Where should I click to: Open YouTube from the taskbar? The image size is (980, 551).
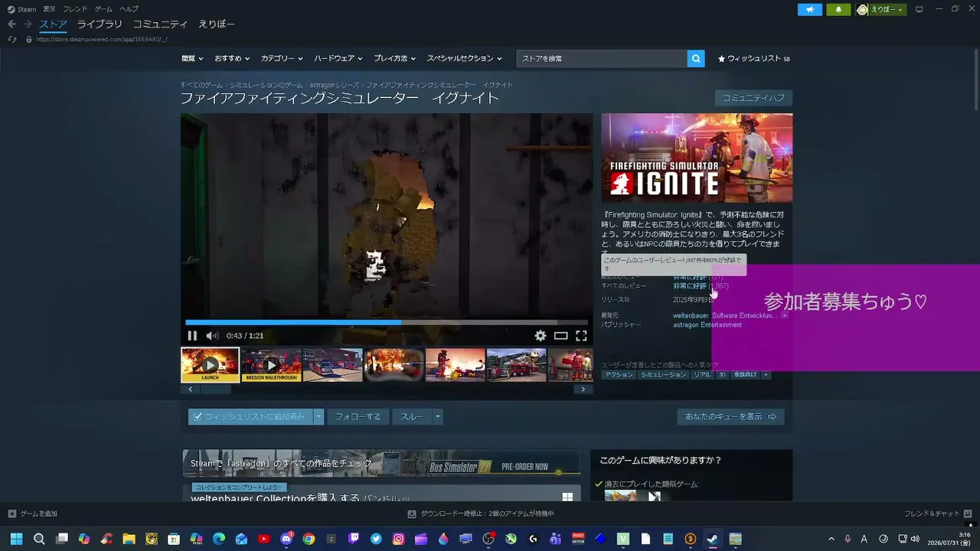click(264, 539)
